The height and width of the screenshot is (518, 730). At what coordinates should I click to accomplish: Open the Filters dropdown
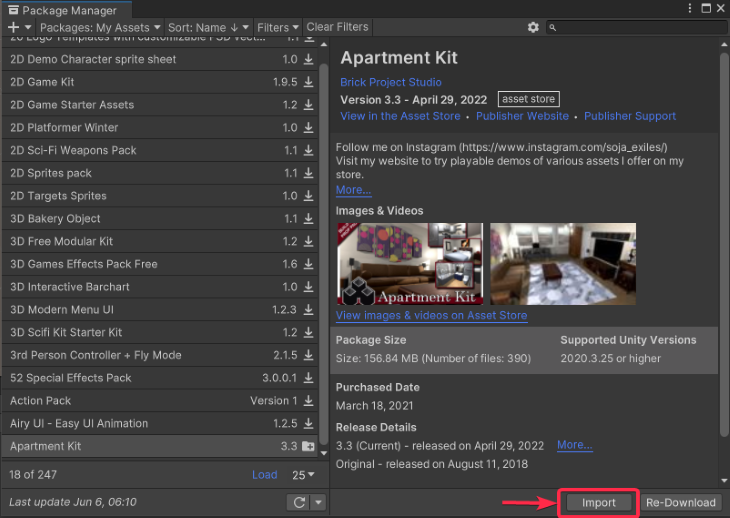click(277, 27)
